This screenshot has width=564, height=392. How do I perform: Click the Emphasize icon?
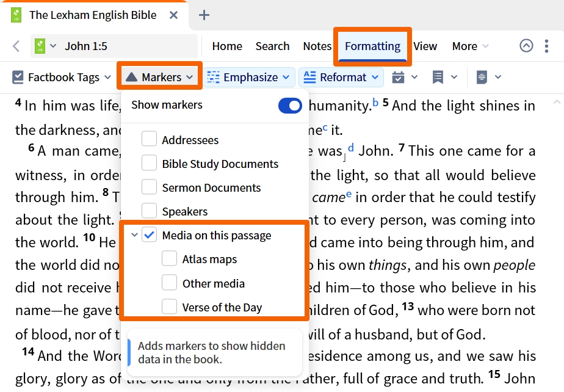point(213,77)
